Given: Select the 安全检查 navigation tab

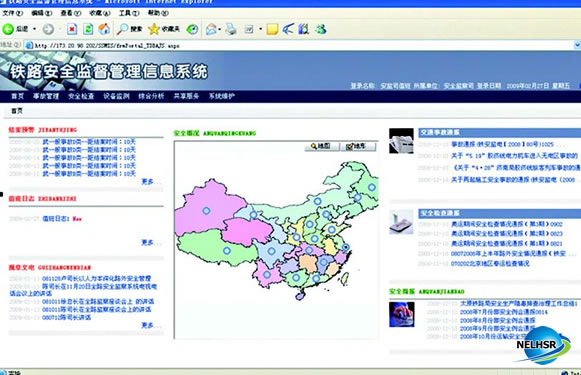Looking at the screenshot, I should 81,96.
